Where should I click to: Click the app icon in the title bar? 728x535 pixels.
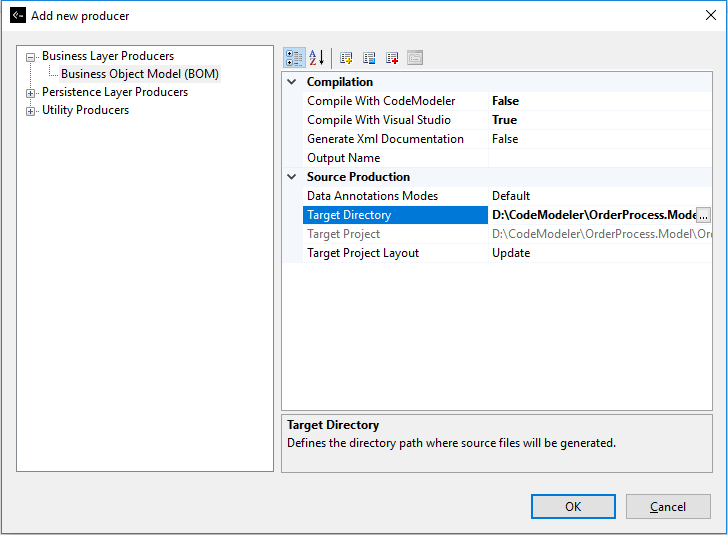pos(17,15)
